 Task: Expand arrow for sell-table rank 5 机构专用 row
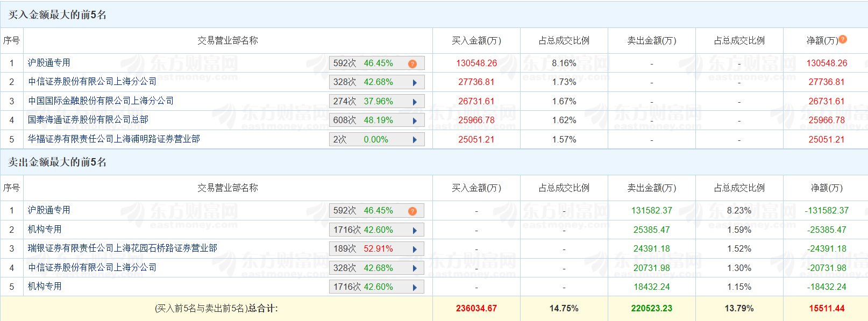click(x=415, y=288)
